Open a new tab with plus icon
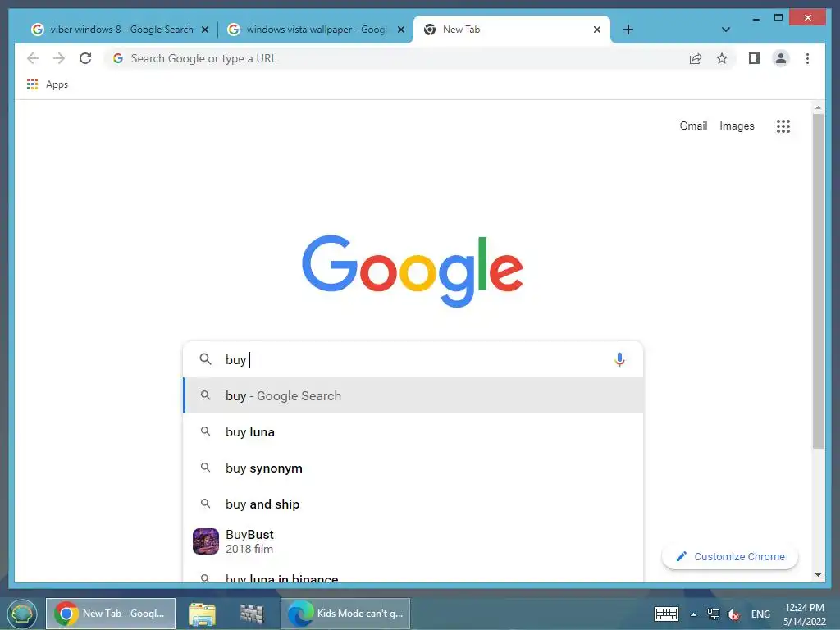 coord(628,30)
